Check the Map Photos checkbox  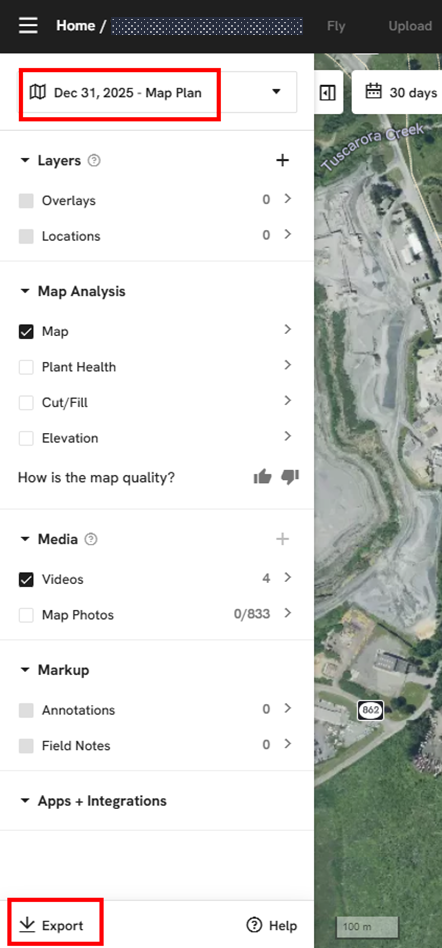[x=26, y=615]
